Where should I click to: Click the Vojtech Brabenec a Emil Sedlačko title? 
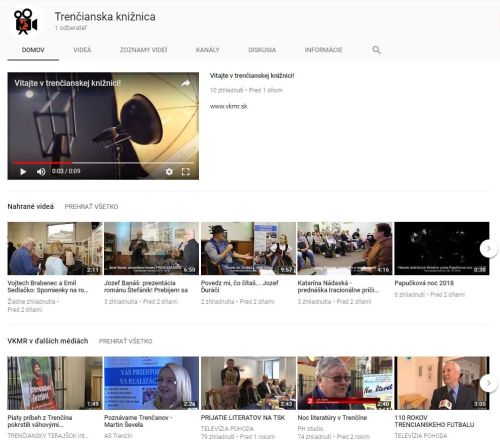(x=48, y=287)
